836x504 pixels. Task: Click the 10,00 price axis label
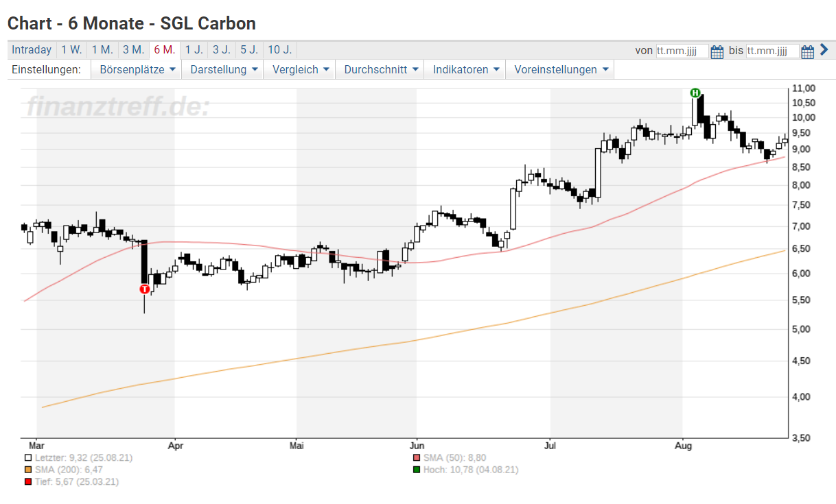point(803,117)
